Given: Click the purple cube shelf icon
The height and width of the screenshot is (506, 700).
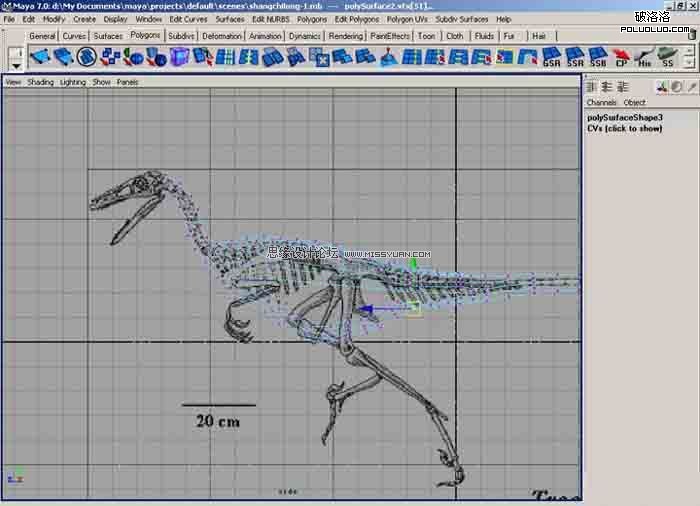Looking at the screenshot, I should [179, 57].
